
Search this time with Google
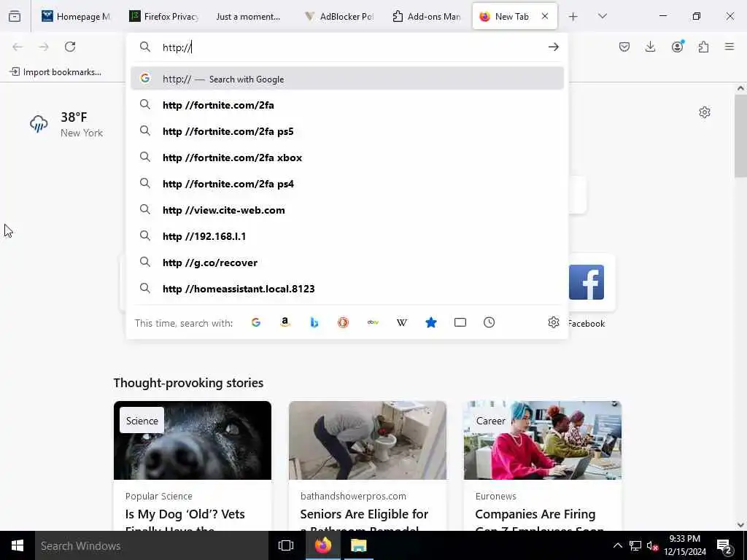tap(256, 322)
